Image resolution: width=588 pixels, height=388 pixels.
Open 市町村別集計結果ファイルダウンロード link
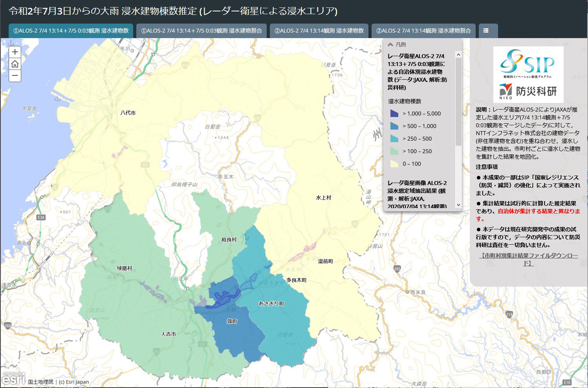coord(528,259)
